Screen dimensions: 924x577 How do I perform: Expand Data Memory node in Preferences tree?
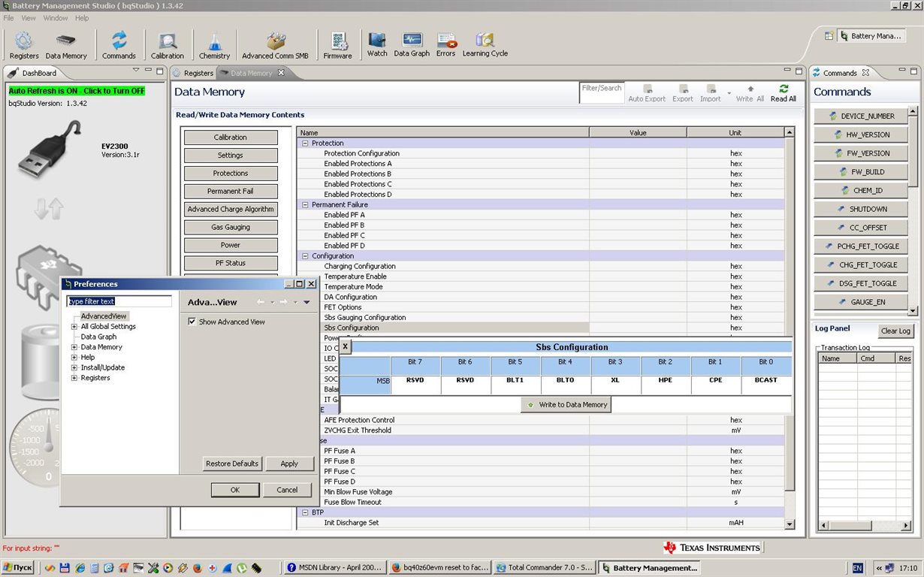tap(74, 347)
